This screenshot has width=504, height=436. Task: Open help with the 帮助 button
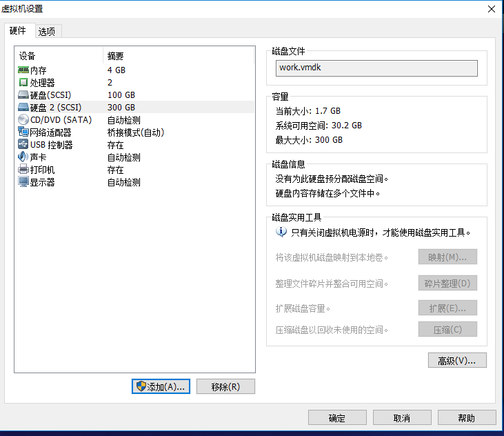[x=467, y=417]
